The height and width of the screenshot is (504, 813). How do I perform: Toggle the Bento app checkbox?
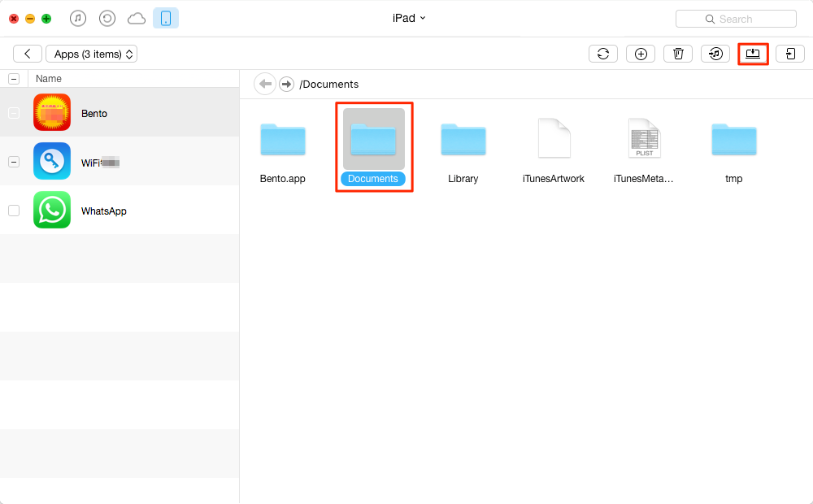14,113
